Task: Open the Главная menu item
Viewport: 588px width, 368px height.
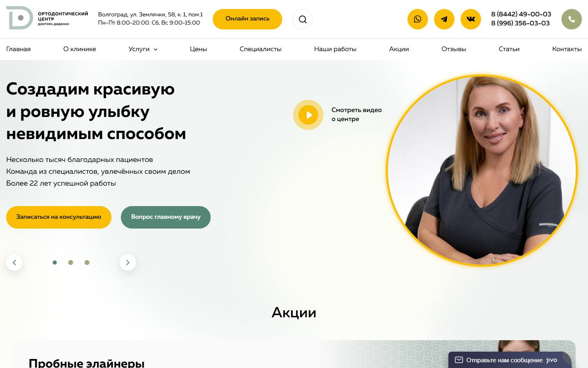Action: click(x=18, y=49)
